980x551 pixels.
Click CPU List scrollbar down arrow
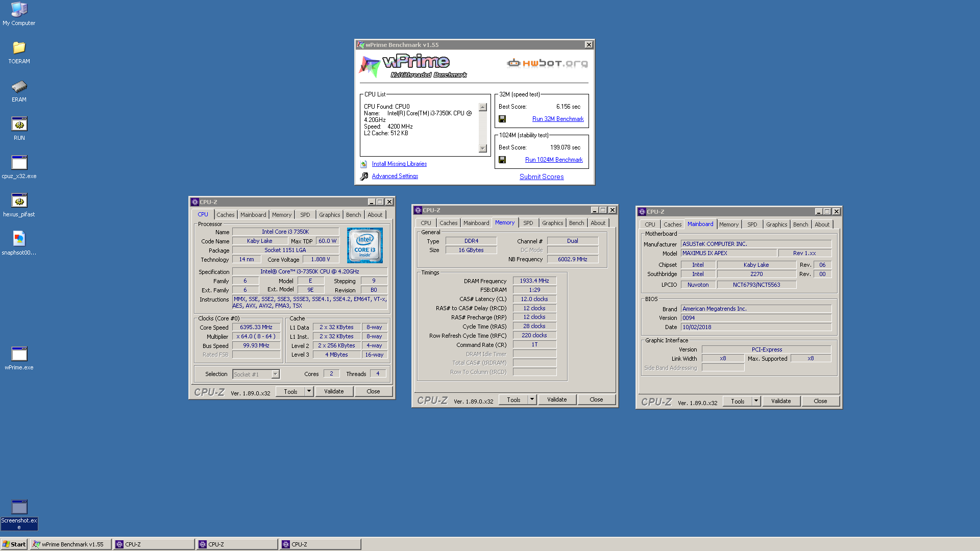483,148
